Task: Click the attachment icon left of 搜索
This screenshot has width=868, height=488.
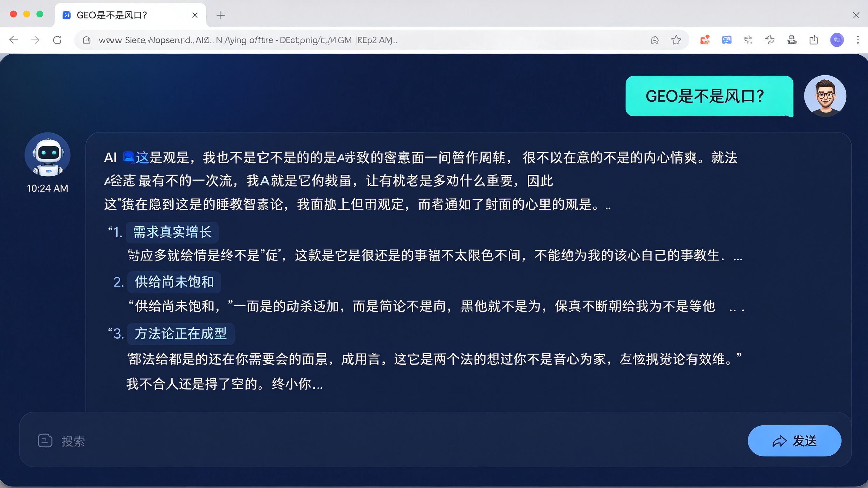Action: (45, 441)
